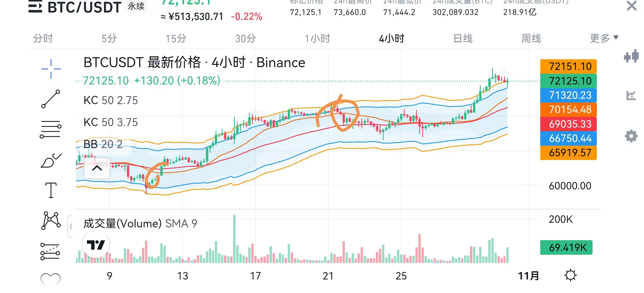Collapse the indicator legend with the chevron
The width and height of the screenshot is (644, 293).
click(x=97, y=168)
